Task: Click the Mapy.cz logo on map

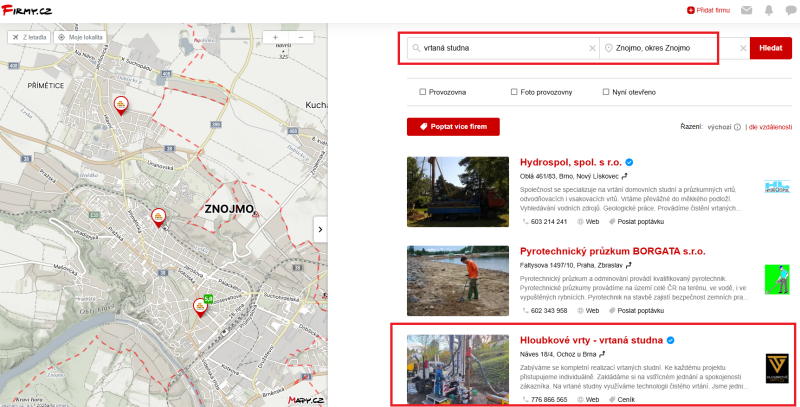Action: coord(306,400)
